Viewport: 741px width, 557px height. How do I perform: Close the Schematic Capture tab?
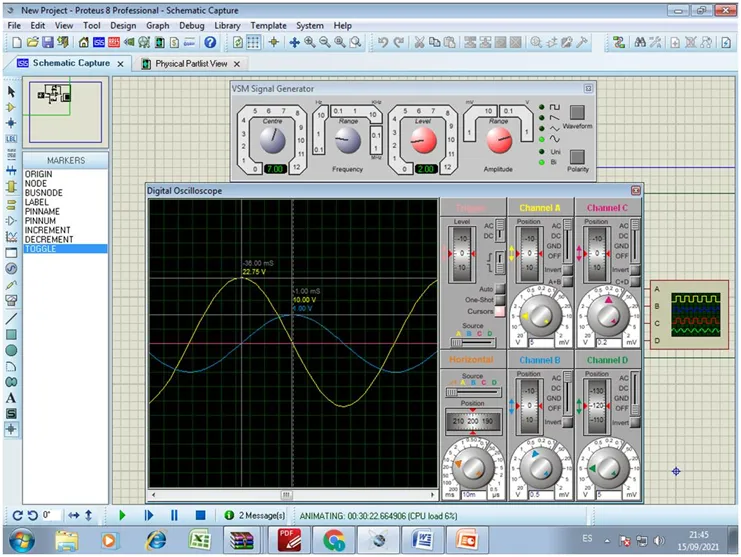point(121,64)
